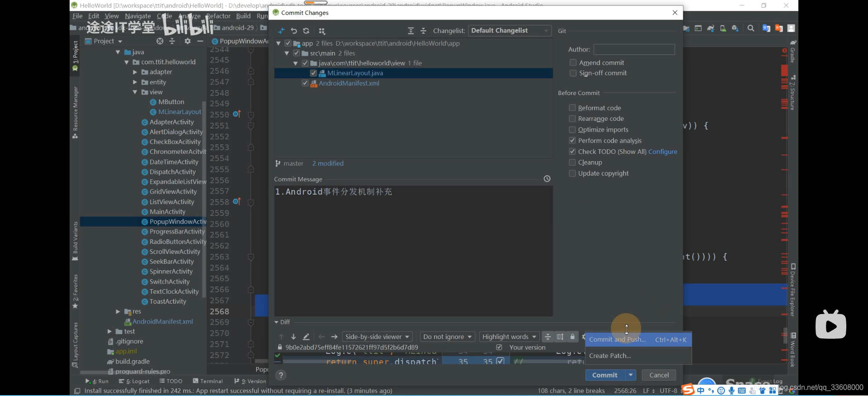Collapse the Diff section

tap(277, 322)
